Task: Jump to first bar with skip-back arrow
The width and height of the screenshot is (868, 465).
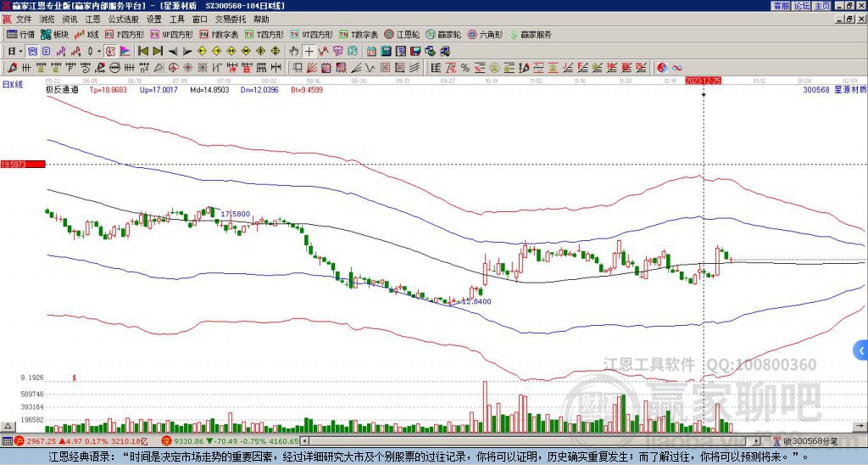Action: (143, 51)
